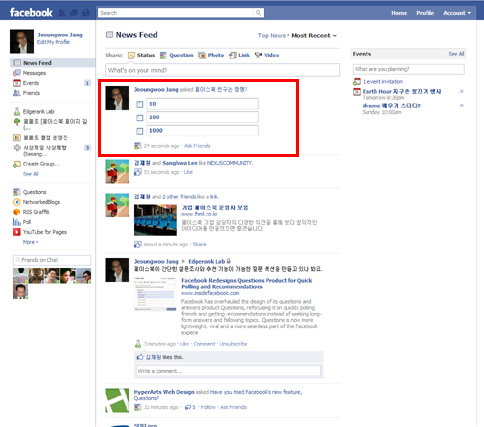
Task: Select Question share option
Action: pyautogui.click(x=176, y=55)
